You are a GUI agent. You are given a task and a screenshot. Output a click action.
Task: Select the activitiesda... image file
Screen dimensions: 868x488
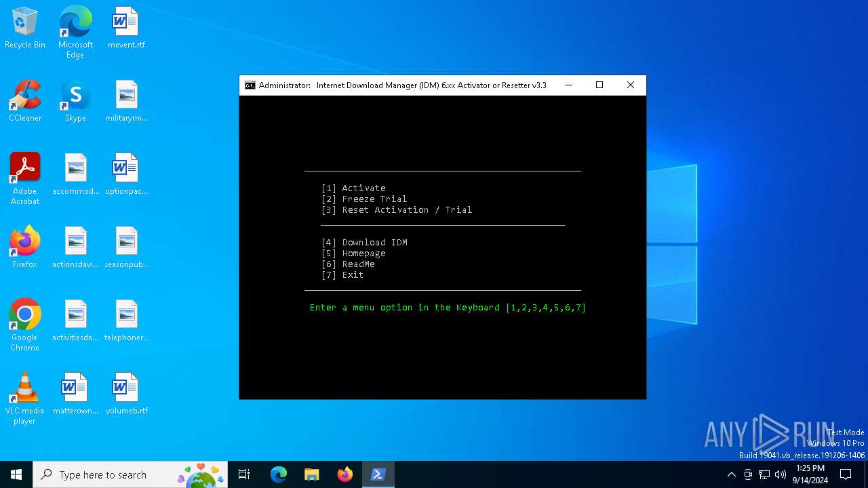tap(75, 321)
